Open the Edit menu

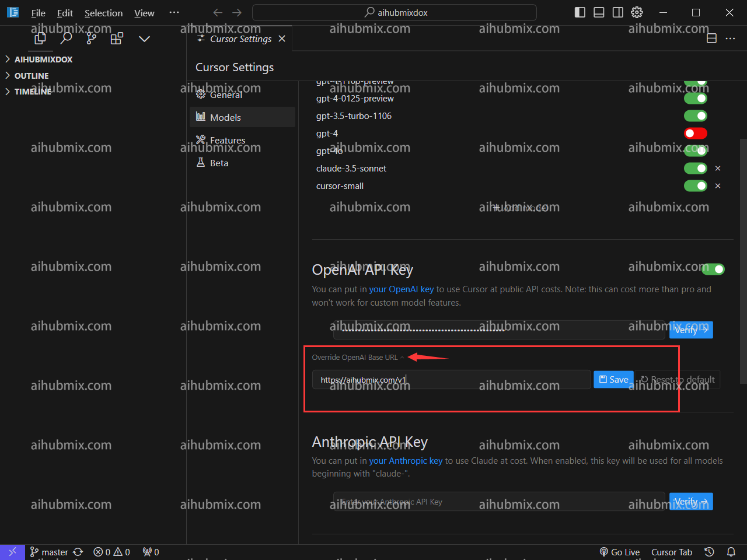coord(65,13)
